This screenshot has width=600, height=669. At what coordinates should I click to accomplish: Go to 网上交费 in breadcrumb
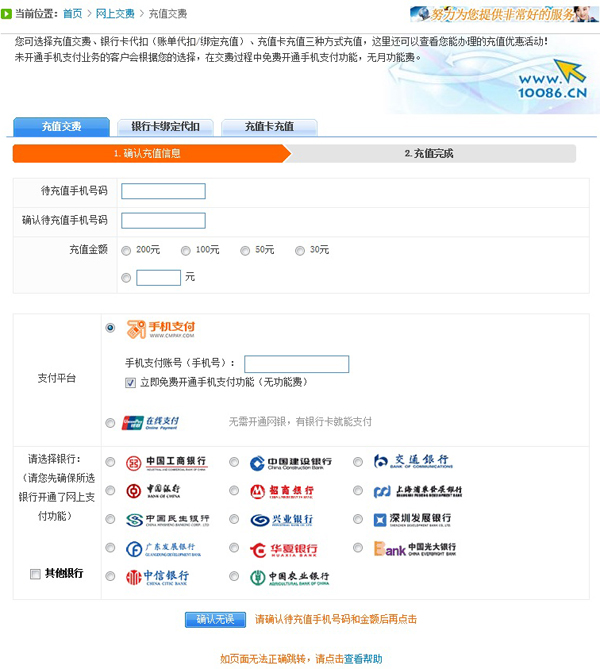point(115,14)
